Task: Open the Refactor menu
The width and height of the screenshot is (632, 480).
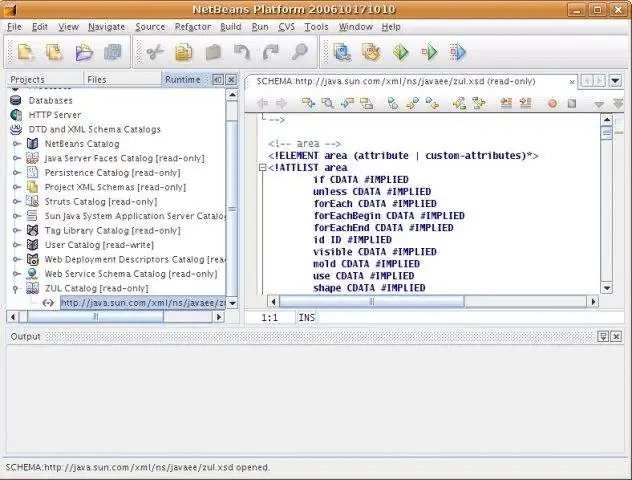Action: coord(193,27)
